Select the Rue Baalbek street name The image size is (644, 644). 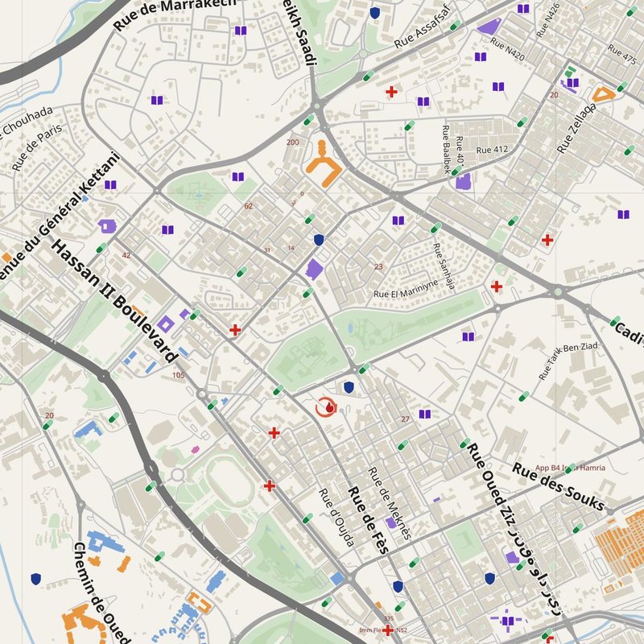[446, 149]
